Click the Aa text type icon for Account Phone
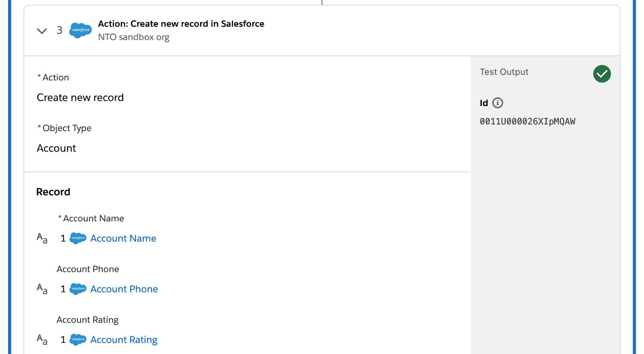The image size is (644, 354). tap(42, 289)
